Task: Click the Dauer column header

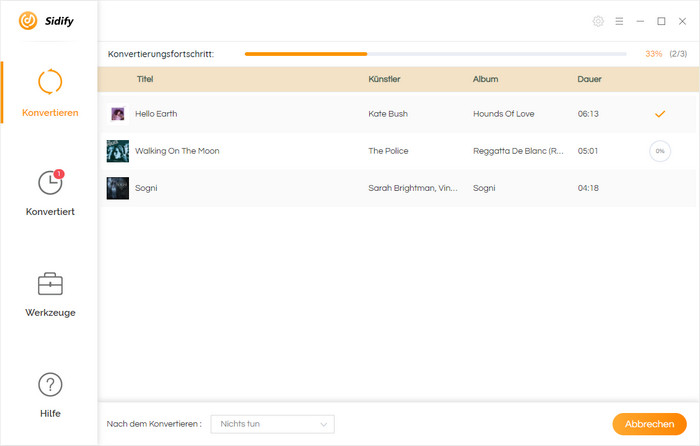Action: coord(589,79)
